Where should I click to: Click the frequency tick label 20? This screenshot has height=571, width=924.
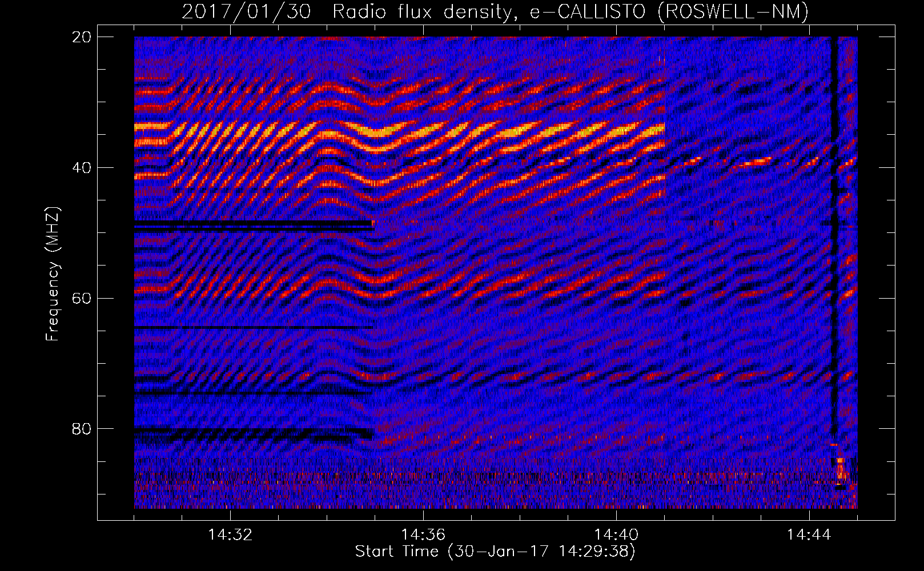tap(82, 37)
